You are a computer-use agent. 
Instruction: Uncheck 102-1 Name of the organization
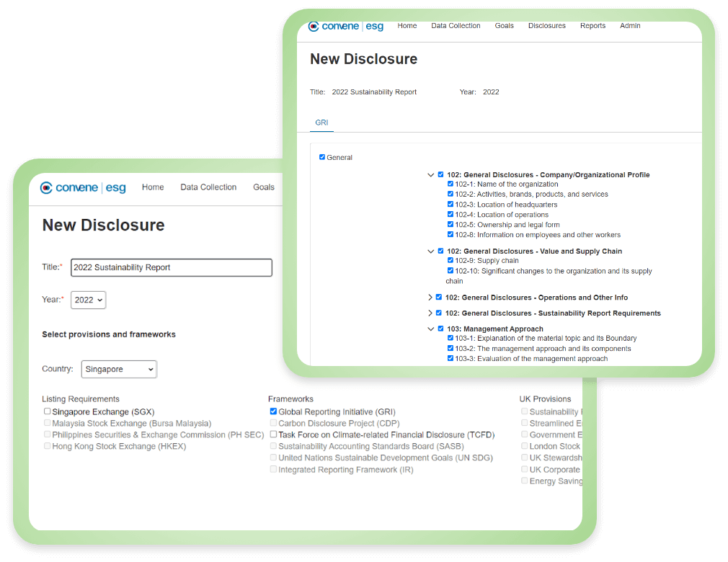pyautogui.click(x=450, y=184)
